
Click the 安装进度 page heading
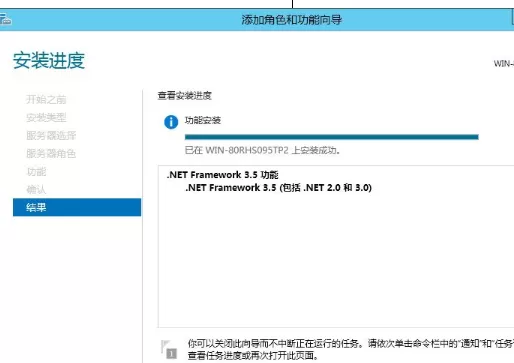[x=49, y=61]
